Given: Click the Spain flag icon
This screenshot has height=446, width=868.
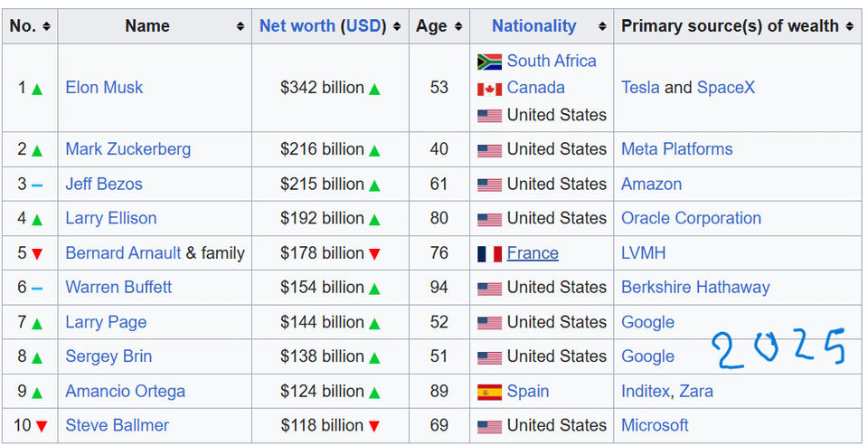Looking at the screenshot, I should (489, 392).
